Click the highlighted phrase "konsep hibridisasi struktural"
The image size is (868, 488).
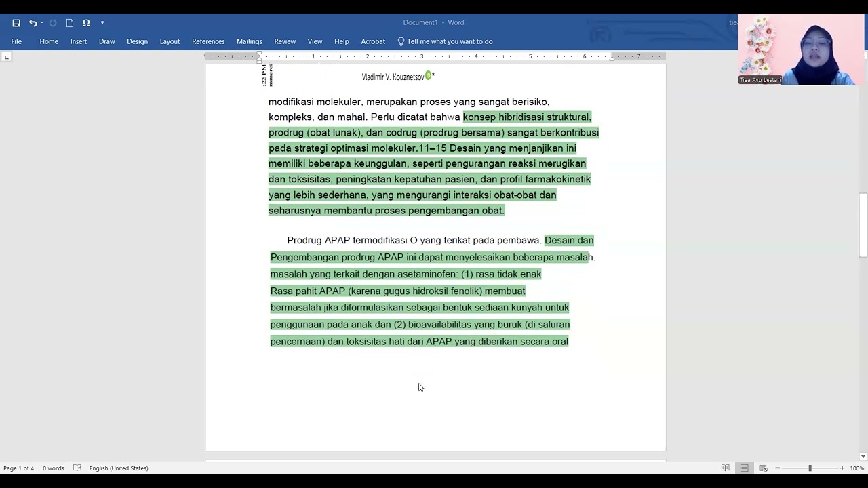tap(527, 117)
